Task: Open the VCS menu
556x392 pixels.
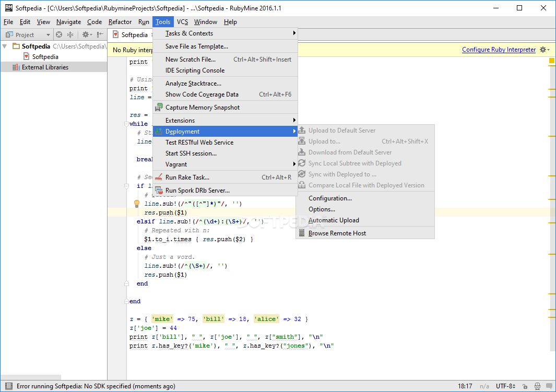Action: (182, 21)
